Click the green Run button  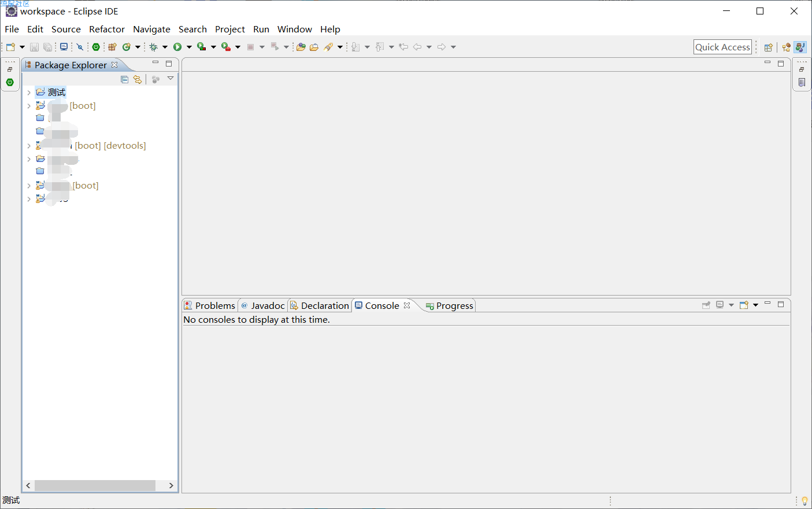[x=177, y=47]
